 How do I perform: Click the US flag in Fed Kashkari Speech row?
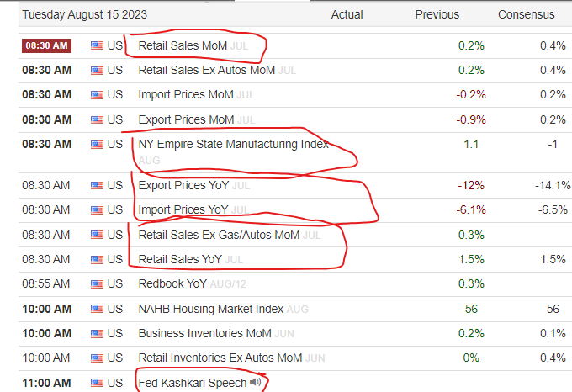click(x=97, y=383)
